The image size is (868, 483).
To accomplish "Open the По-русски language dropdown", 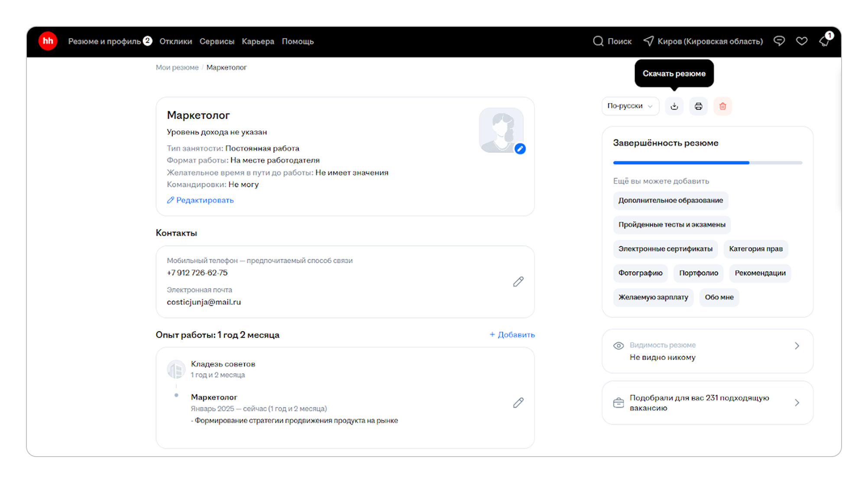I will tap(630, 106).
